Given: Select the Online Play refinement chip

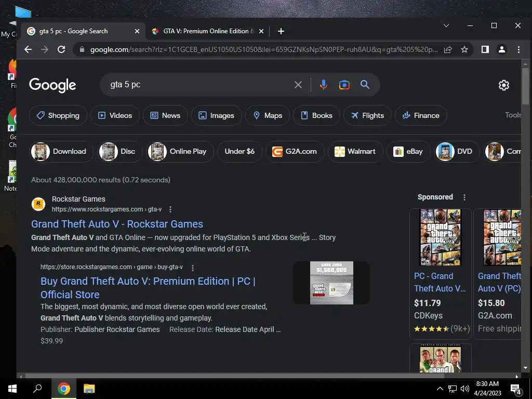Looking at the screenshot, I should point(180,151).
